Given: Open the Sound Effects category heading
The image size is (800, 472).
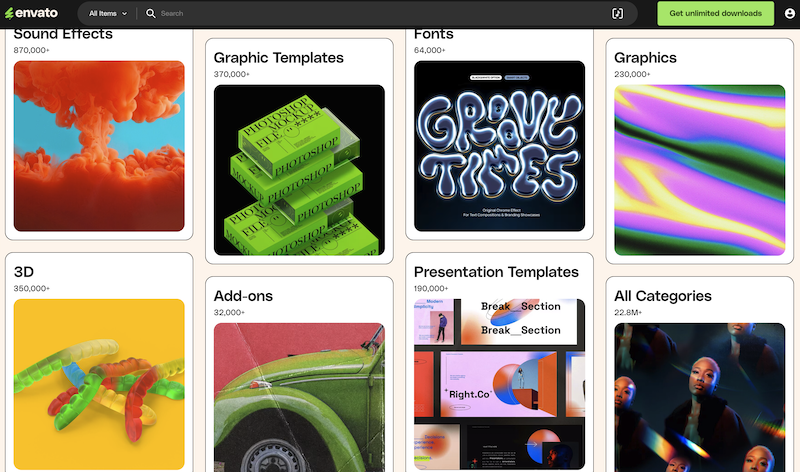Looking at the screenshot, I should [x=63, y=34].
